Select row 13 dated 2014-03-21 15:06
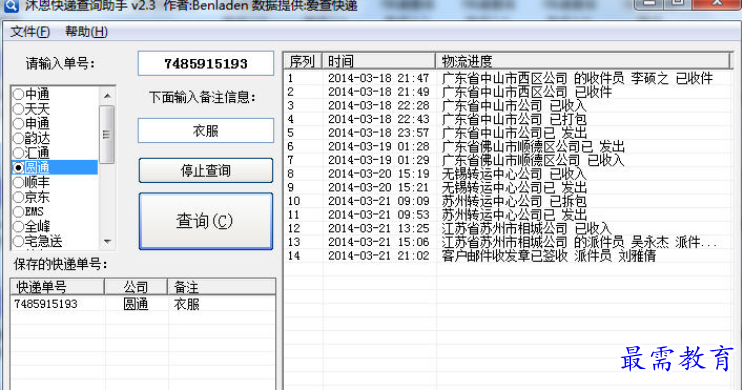Viewport: 742px width, 390px height. pos(508,242)
